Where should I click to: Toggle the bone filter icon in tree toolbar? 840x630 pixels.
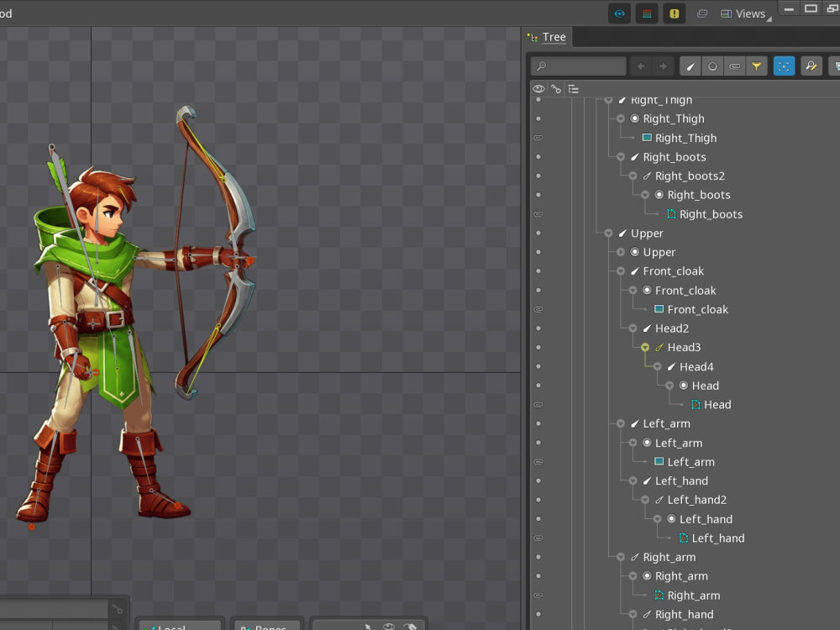690,66
